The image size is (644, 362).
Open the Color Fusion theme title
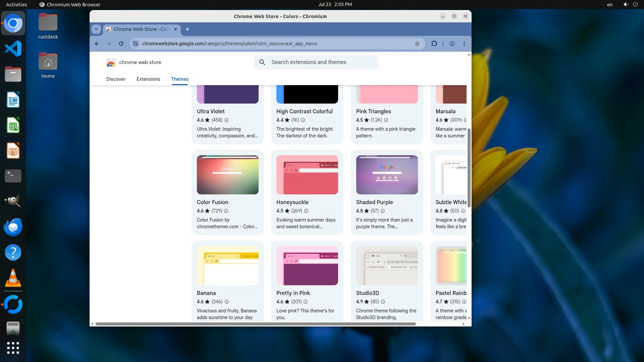pos(212,202)
